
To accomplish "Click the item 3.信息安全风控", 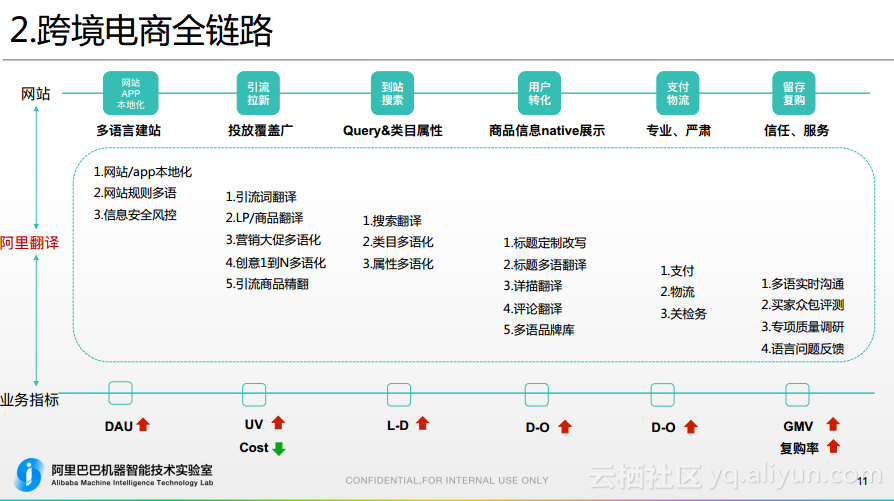I will (135, 215).
